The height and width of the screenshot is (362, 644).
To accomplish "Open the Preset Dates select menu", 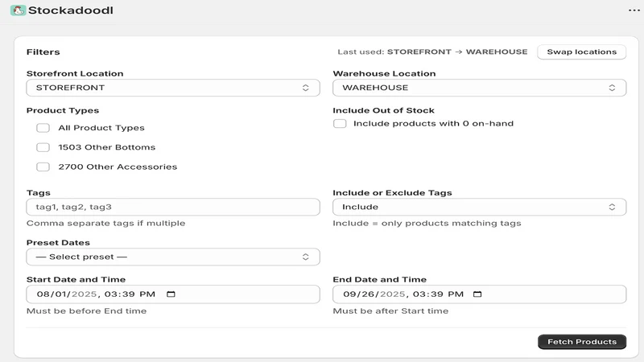I will click(x=173, y=257).
